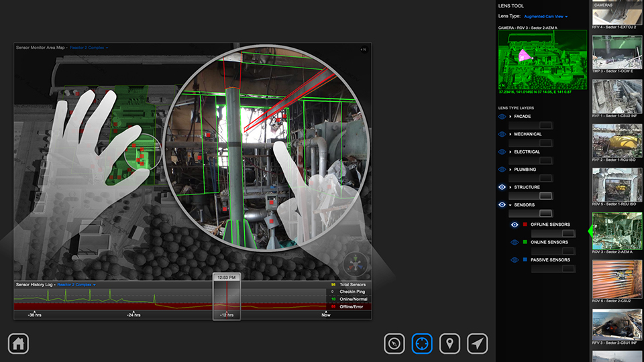Collapse the Sensors layer group
Viewport: 644px width, 362px height.
point(511,205)
